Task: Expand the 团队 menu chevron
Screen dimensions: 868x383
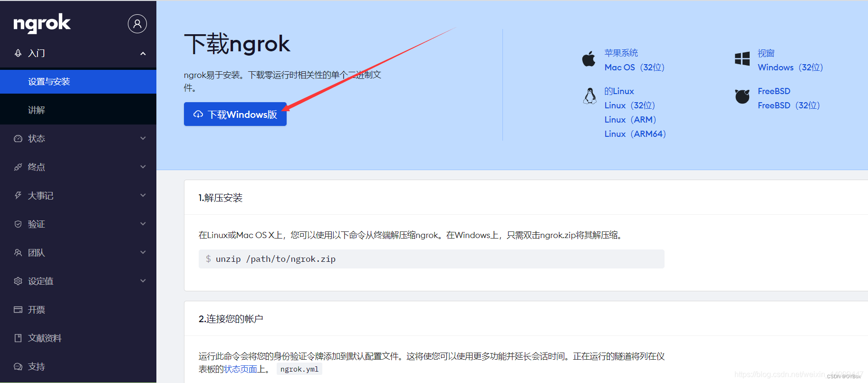Action: (143, 252)
